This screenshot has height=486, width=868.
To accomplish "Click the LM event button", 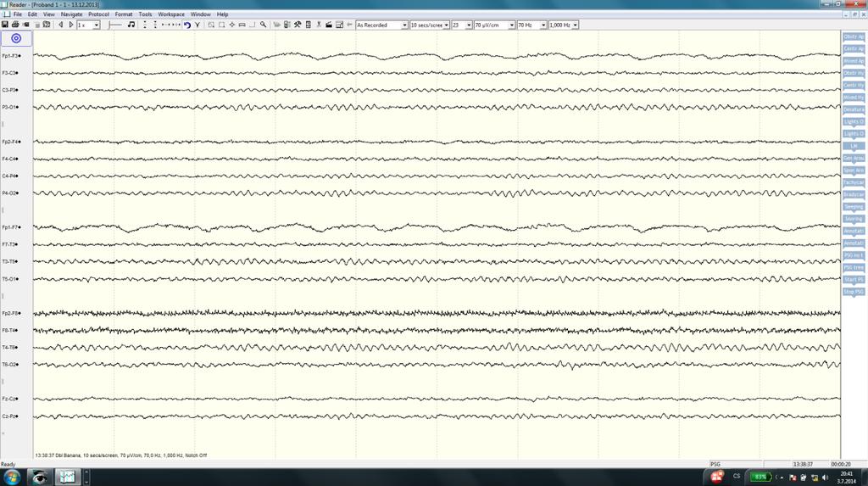I will pyautogui.click(x=853, y=146).
